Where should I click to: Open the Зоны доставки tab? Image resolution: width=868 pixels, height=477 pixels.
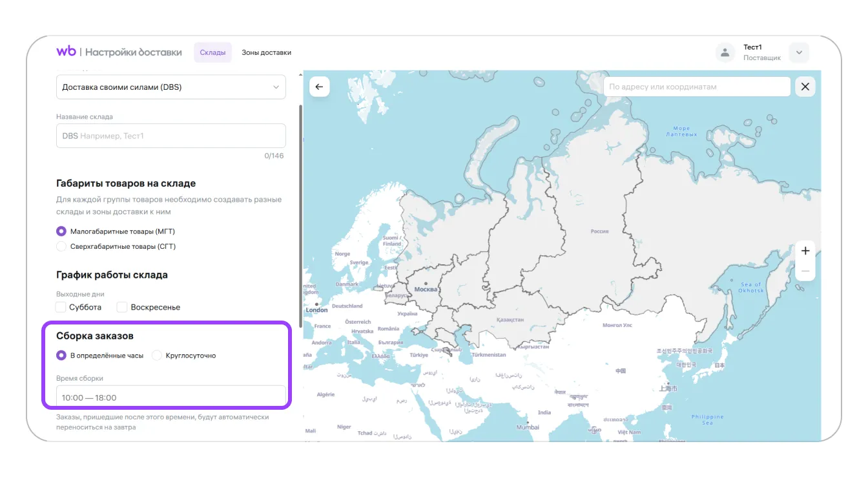click(x=266, y=52)
